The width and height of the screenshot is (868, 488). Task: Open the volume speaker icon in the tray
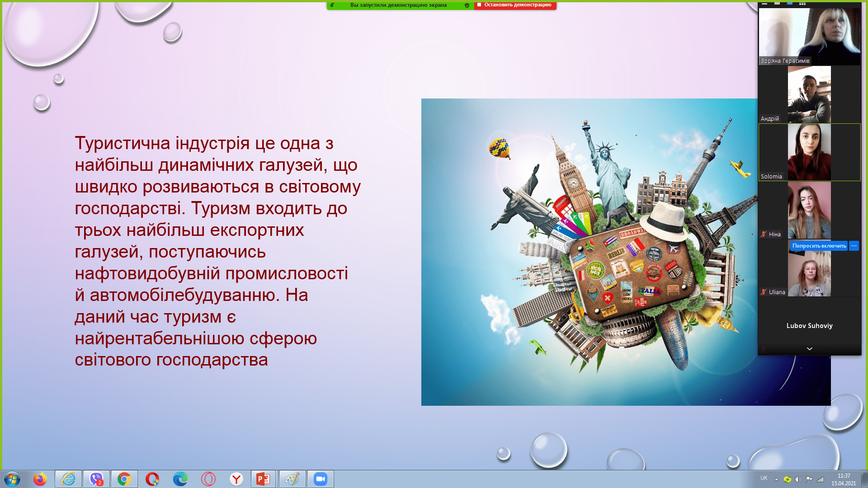click(x=798, y=479)
